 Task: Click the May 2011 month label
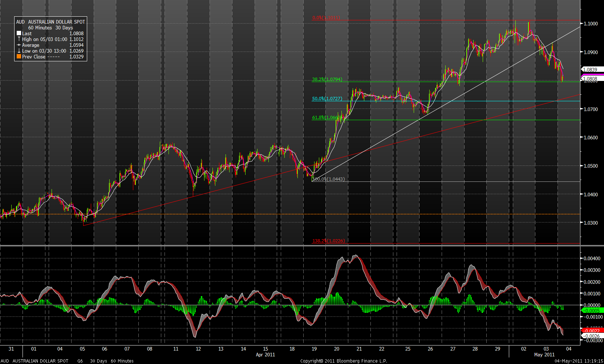tap(544, 355)
